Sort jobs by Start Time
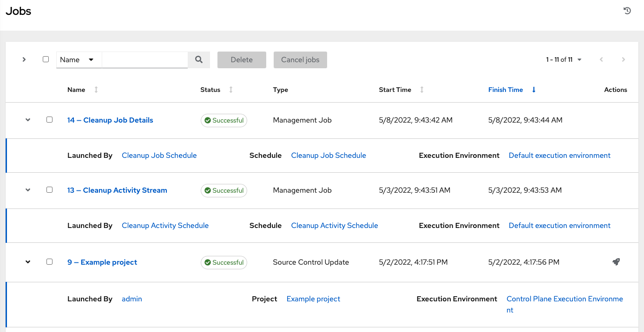Viewport: 644px width, 332px height. (421, 90)
